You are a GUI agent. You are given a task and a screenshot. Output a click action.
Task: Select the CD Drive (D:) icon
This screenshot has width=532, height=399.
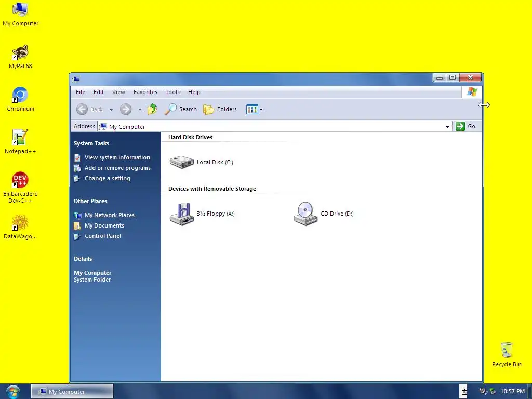[x=324, y=214]
